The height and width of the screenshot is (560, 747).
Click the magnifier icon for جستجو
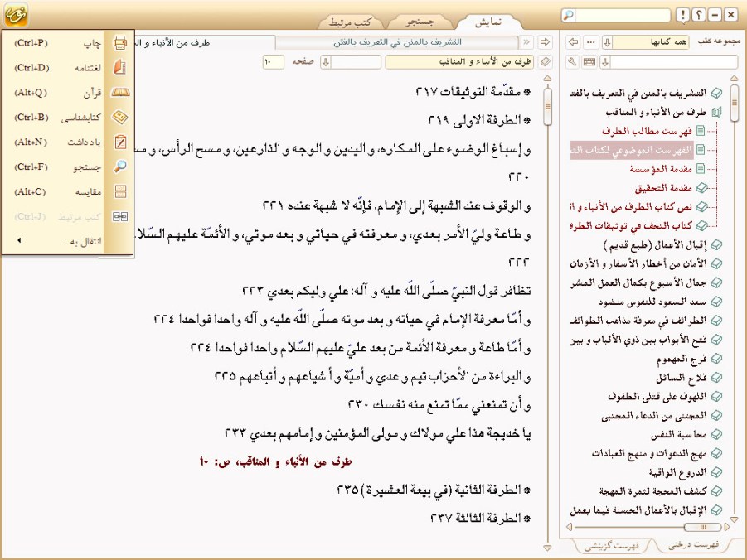pos(120,167)
